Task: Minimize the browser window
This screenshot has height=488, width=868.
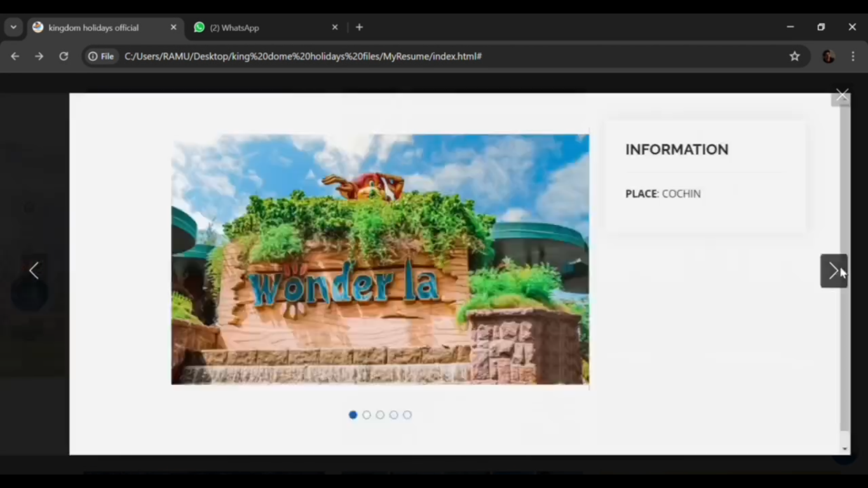Action: pyautogui.click(x=790, y=27)
